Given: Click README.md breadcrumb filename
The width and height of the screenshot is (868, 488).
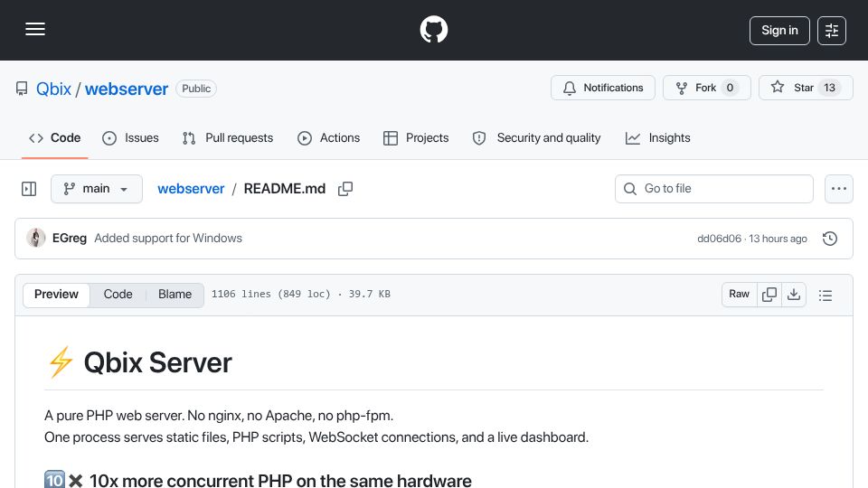Looking at the screenshot, I should click(x=285, y=189).
